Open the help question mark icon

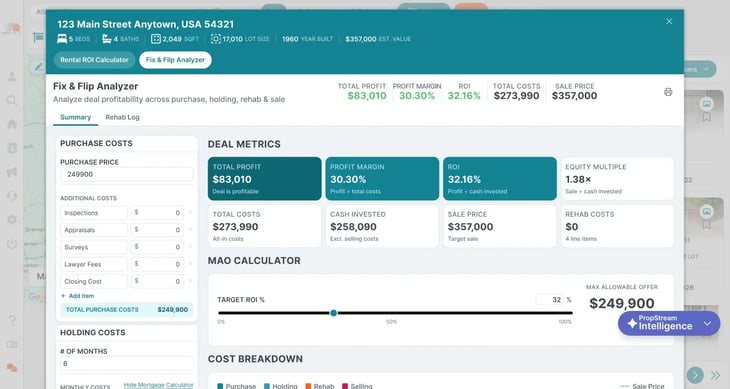[x=12, y=320]
